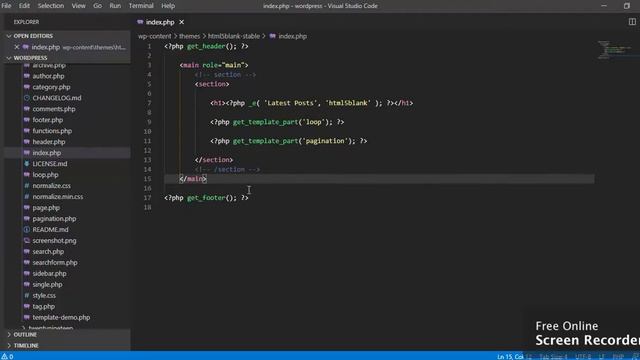Screen dimensions: 640x360
Task: Click wp-content in the breadcrumb
Action: coord(155,36)
